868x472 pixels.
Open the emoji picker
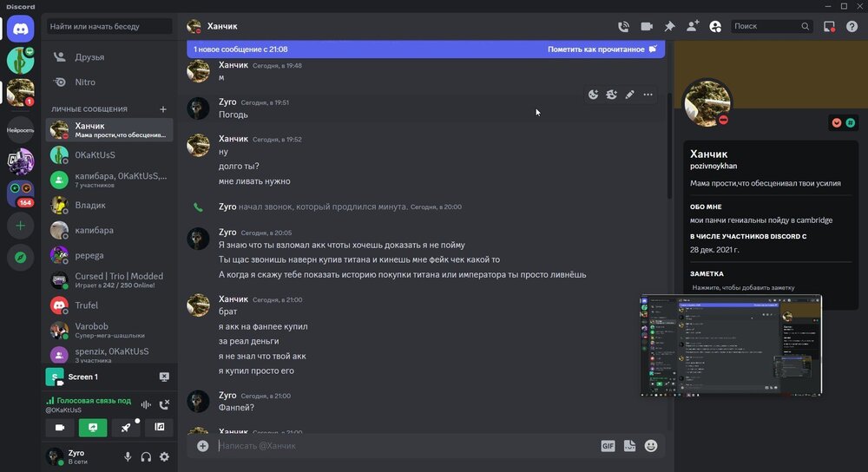(x=651, y=445)
